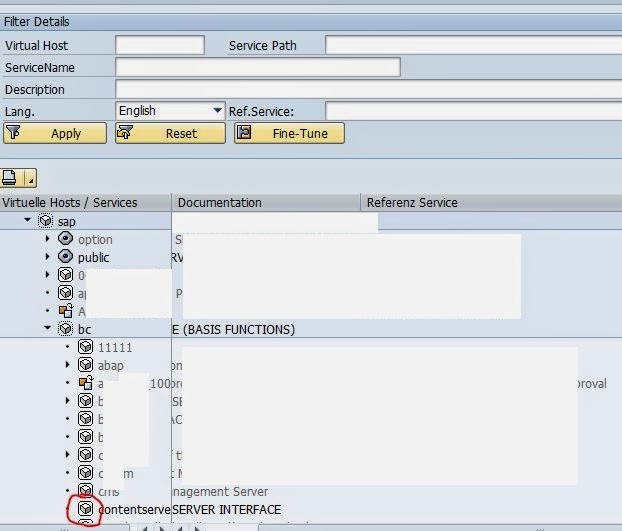The width and height of the screenshot is (622, 531).
Task: Click the contentserver service cube icon
Action: (85, 508)
